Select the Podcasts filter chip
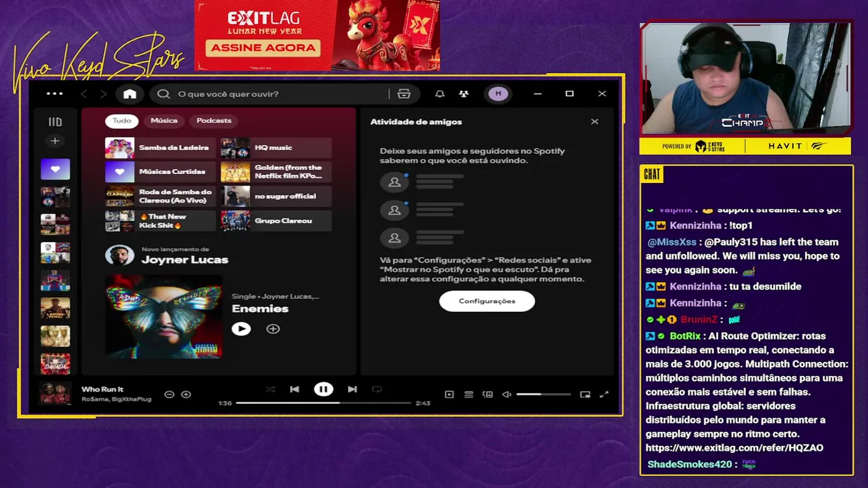The width and height of the screenshot is (868, 488). (214, 121)
